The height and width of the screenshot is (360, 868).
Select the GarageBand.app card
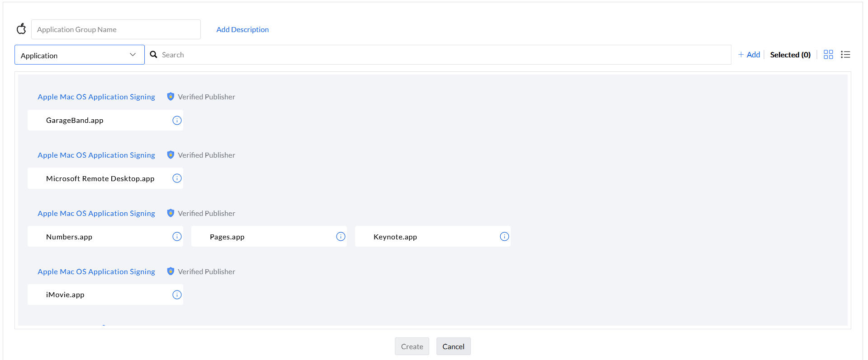coord(105,120)
